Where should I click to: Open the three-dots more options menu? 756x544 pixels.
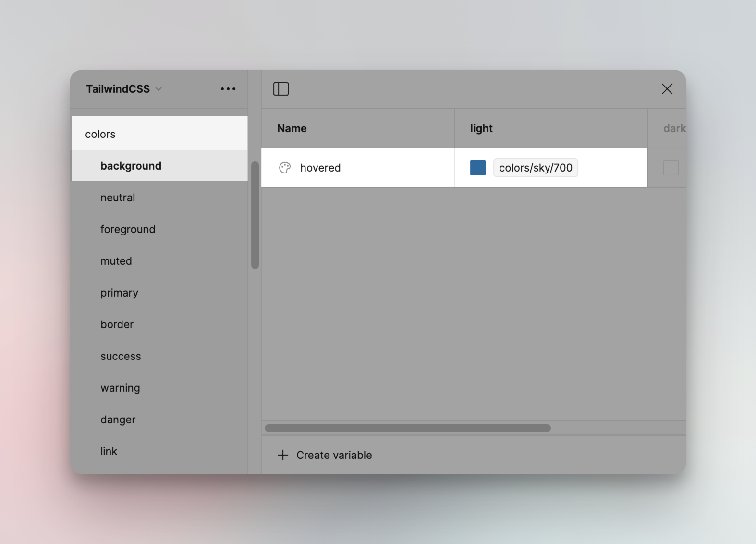(228, 89)
